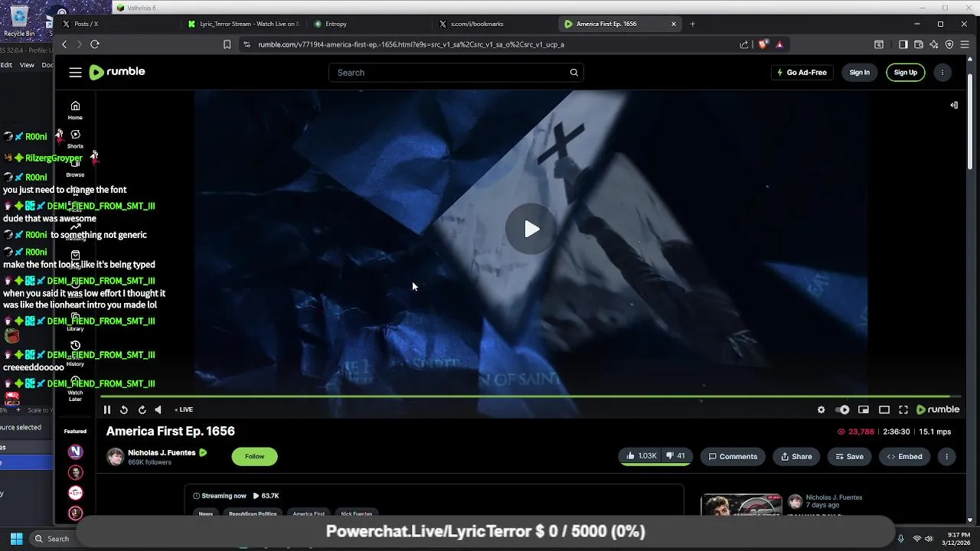This screenshot has width=980, height=551.
Task: Open the Rumble hamburger menu
Action: coord(75,72)
